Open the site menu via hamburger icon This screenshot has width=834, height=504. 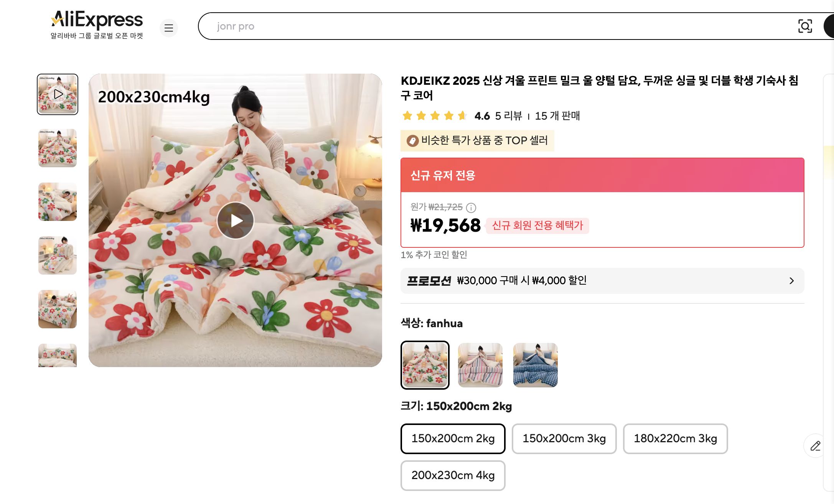[x=169, y=28]
